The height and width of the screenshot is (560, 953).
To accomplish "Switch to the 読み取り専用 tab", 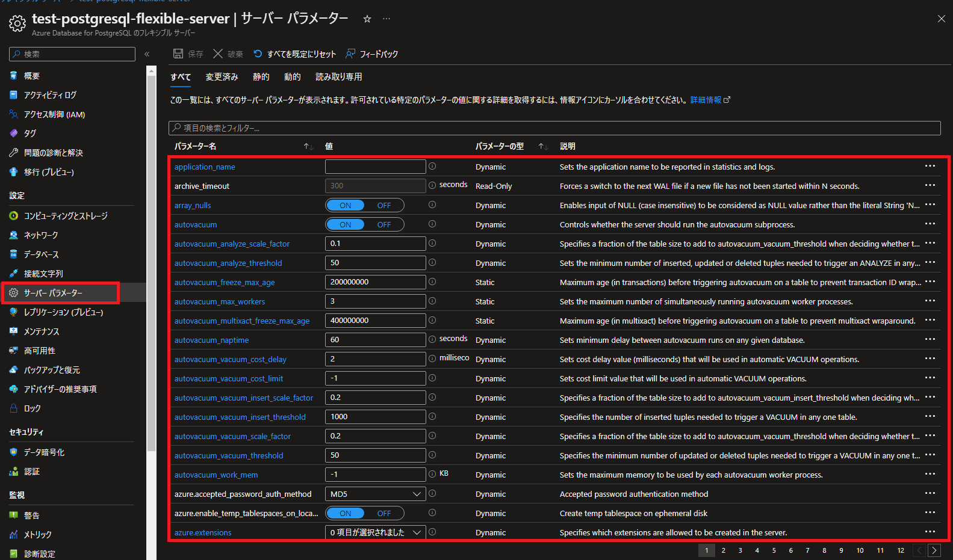I will 339,77.
